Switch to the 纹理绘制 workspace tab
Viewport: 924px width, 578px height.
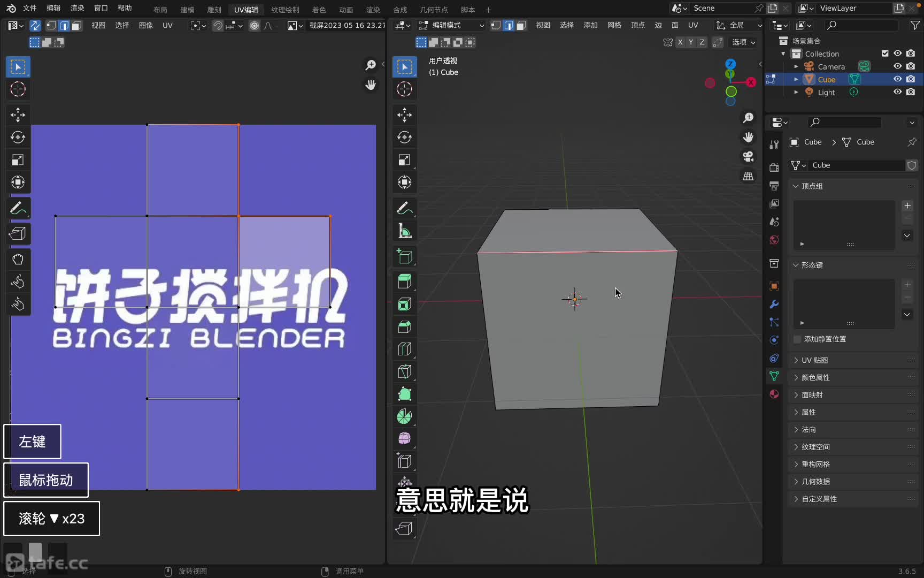285,10
